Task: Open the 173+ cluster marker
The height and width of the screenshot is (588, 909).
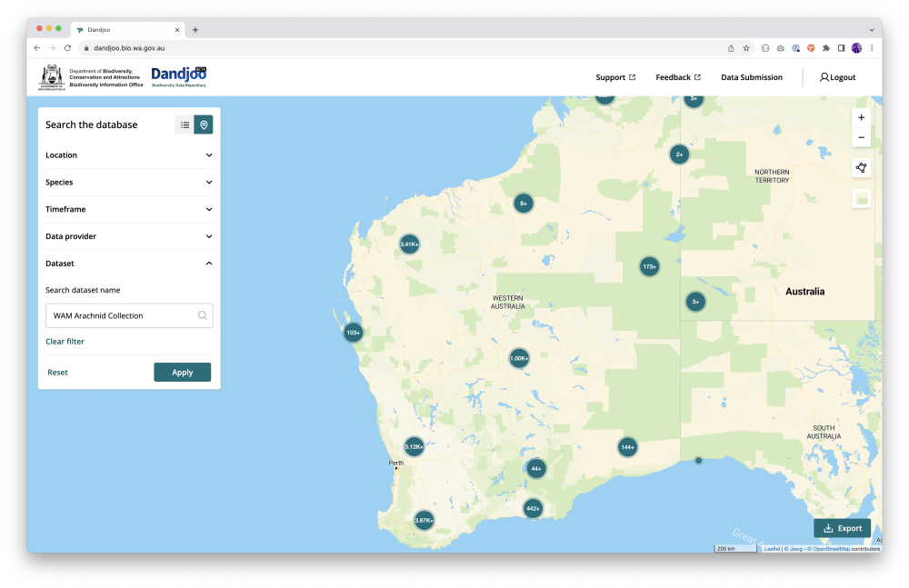Action: coord(649,267)
